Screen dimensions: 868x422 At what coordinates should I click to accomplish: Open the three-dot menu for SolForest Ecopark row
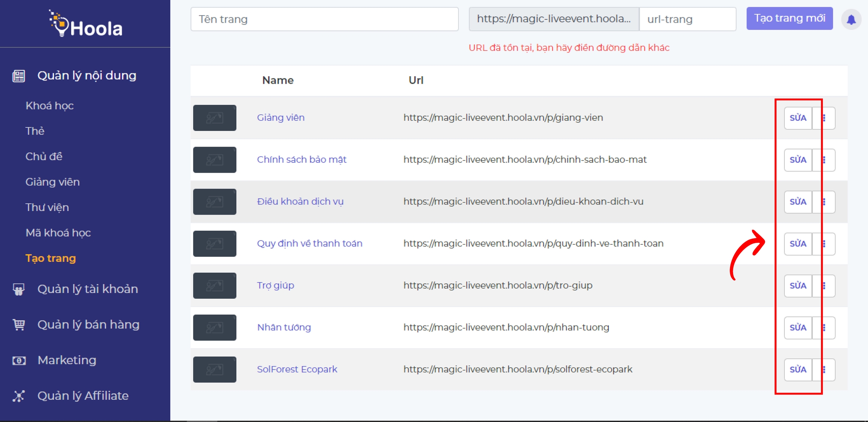(x=824, y=370)
